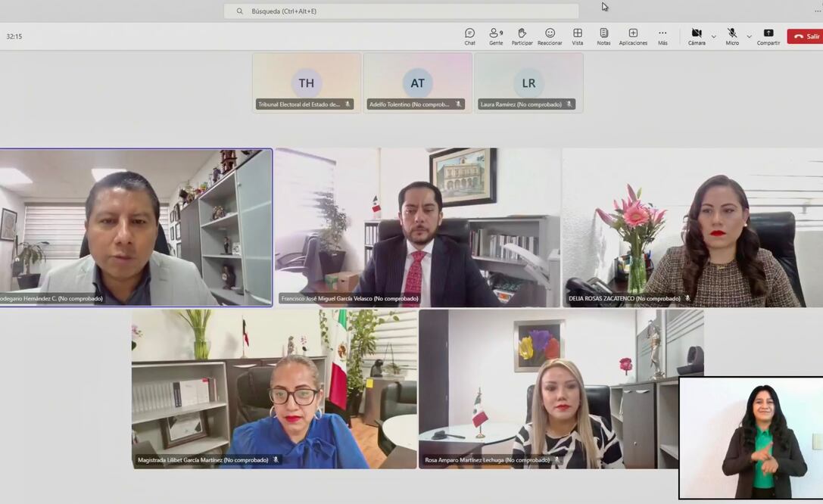Open the Reaccionar emoji menu

(550, 36)
